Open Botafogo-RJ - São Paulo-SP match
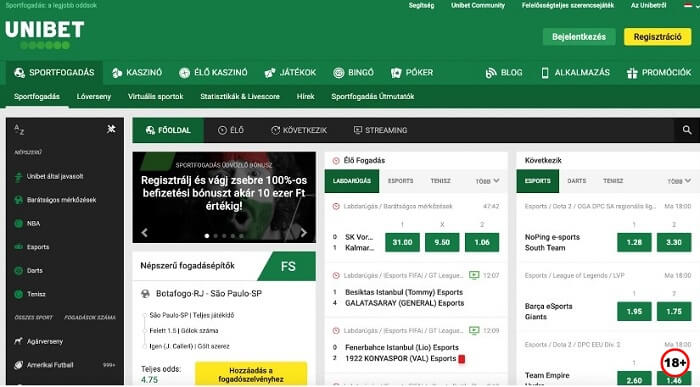 [208, 294]
